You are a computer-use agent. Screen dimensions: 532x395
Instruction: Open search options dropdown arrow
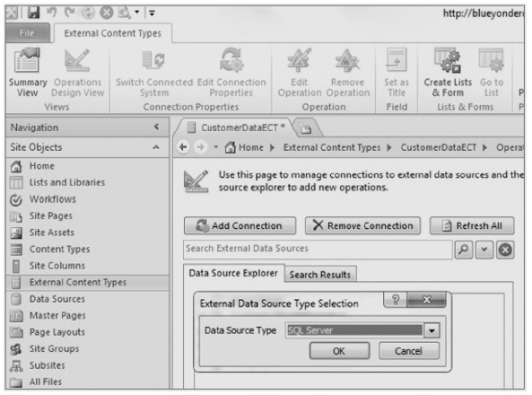(x=484, y=250)
